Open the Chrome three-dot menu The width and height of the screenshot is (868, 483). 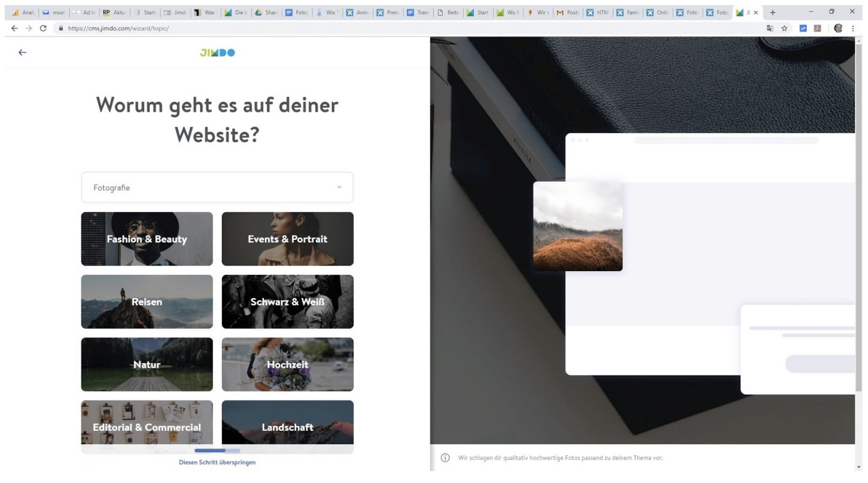tap(853, 28)
